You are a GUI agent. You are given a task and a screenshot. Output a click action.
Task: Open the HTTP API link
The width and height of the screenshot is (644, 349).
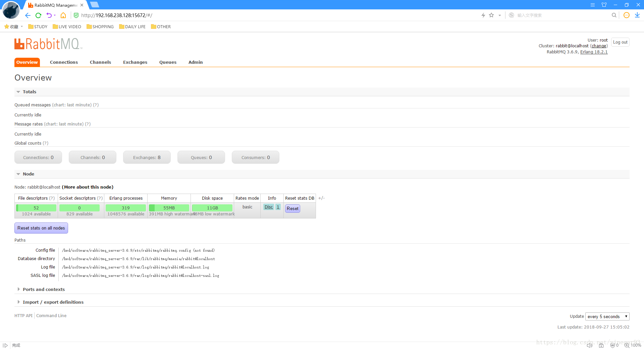pos(23,316)
